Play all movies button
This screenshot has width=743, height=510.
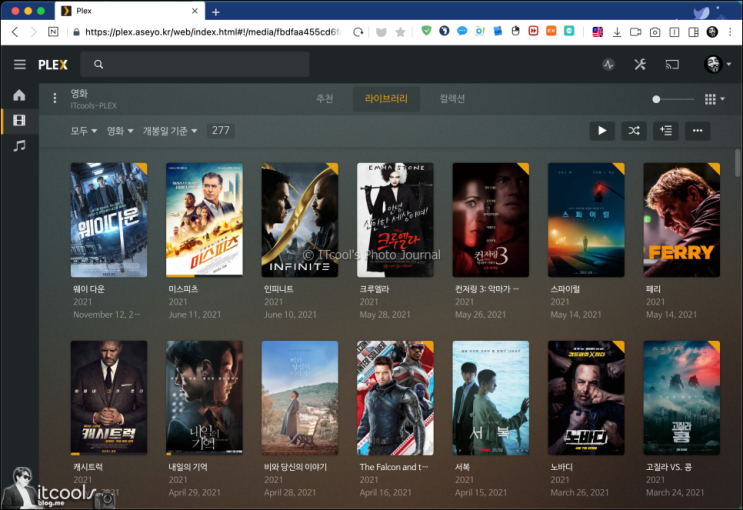(602, 131)
